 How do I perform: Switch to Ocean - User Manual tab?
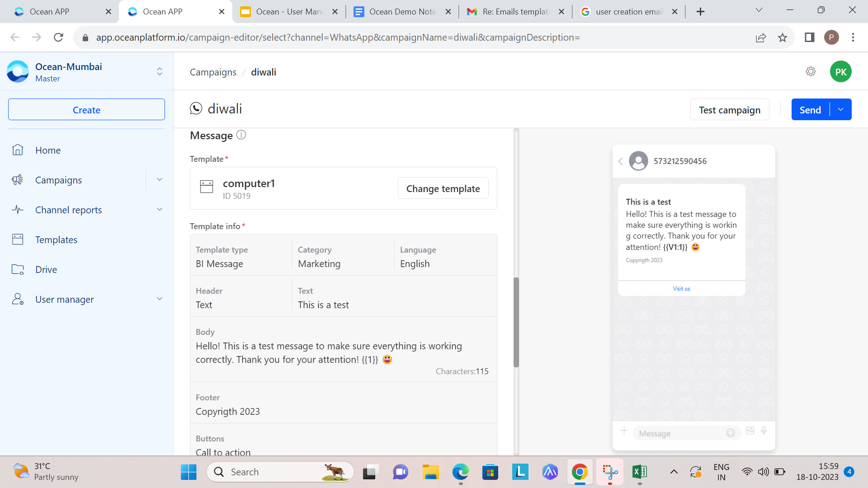coord(289,11)
